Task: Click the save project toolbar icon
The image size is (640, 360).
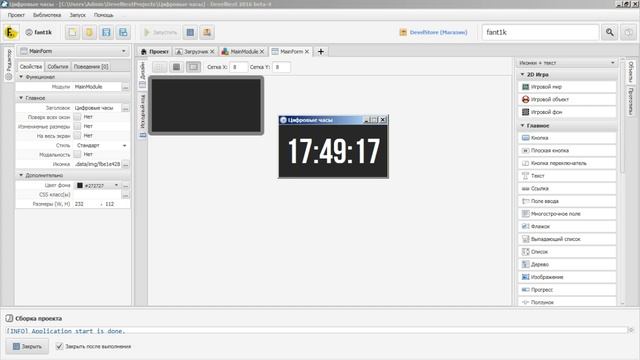Action: pyautogui.click(x=106, y=32)
